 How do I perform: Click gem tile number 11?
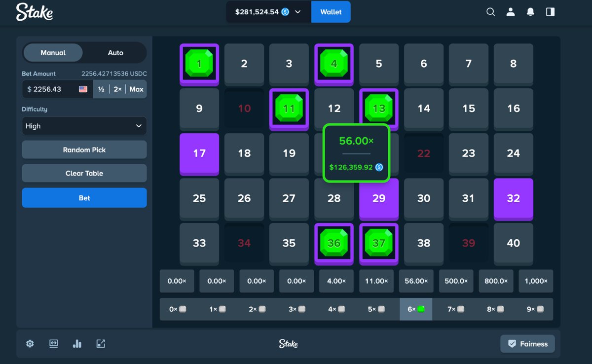tap(289, 109)
